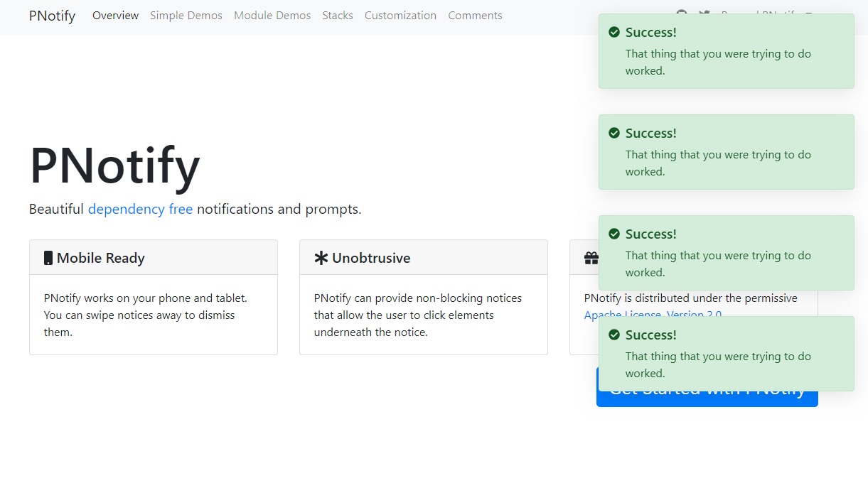This screenshot has height=488, width=868.
Task: Click the asterisk icon next to Unobtrusive
Action: [x=321, y=258]
